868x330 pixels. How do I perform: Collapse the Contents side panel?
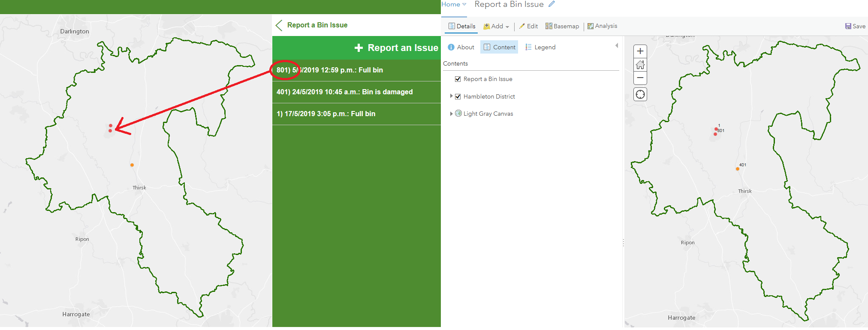[x=617, y=45]
